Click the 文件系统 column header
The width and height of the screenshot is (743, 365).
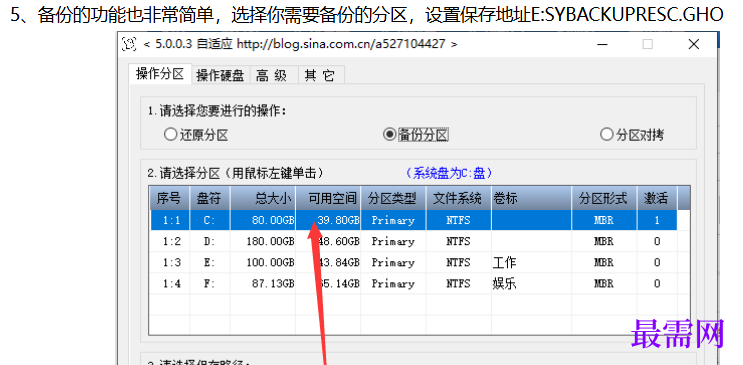[459, 198]
